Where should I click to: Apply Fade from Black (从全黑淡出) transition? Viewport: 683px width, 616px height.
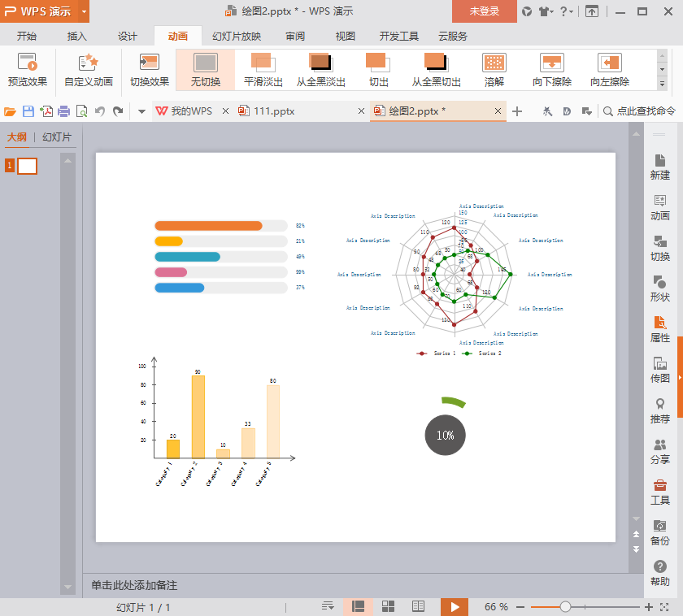(x=321, y=70)
